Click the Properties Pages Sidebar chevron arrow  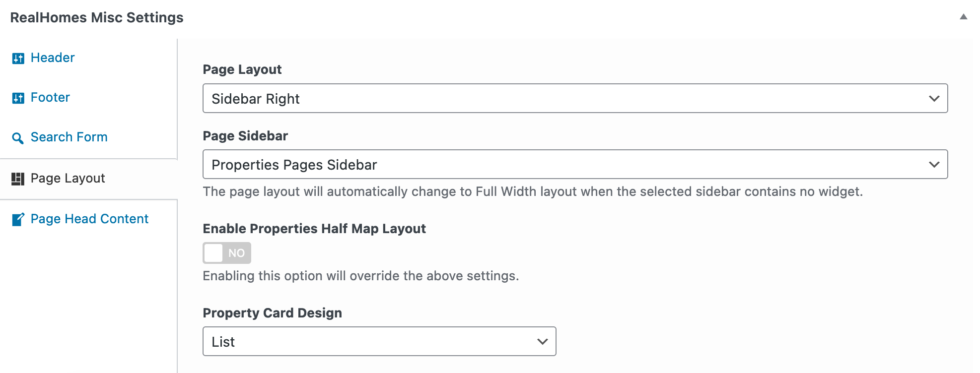[x=934, y=165]
